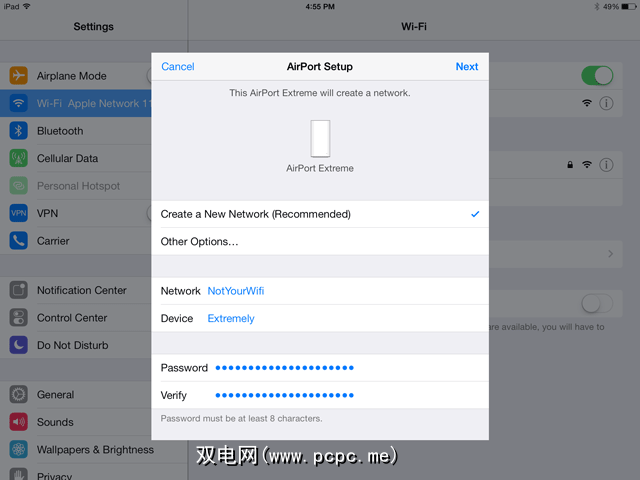
Task: Tap the Wi-Fi settings icon in sidebar
Action: 18,103
